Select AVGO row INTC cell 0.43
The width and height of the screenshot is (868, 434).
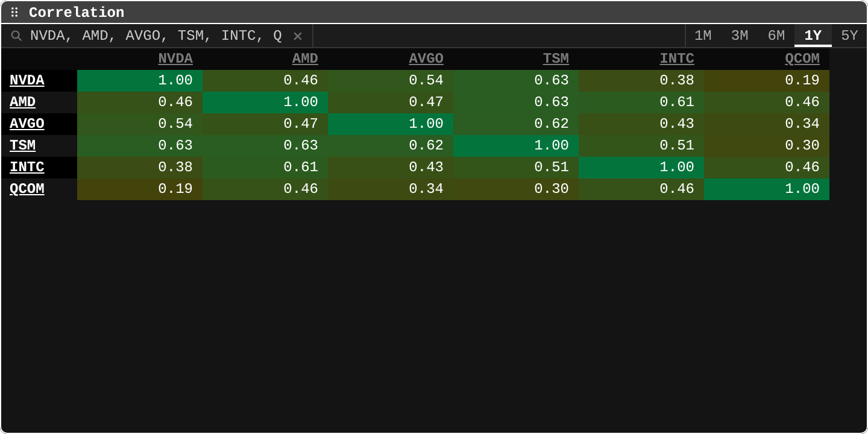[x=641, y=124]
